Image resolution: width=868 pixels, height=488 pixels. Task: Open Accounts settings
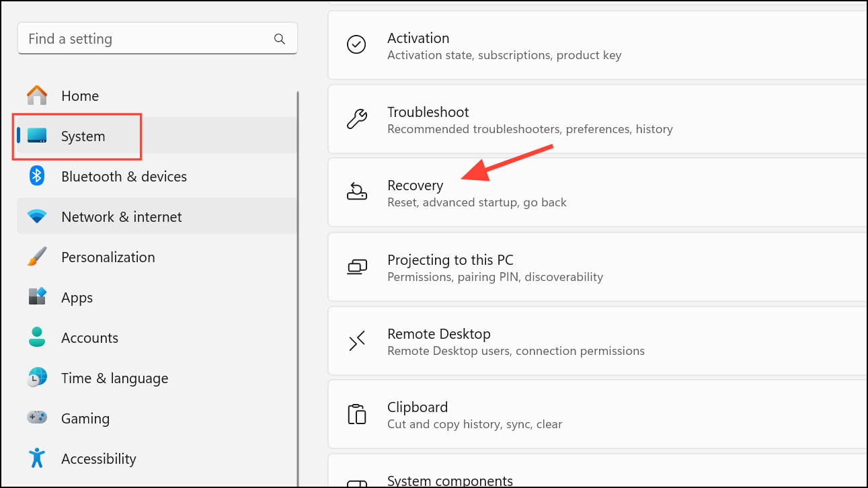pos(90,337)
